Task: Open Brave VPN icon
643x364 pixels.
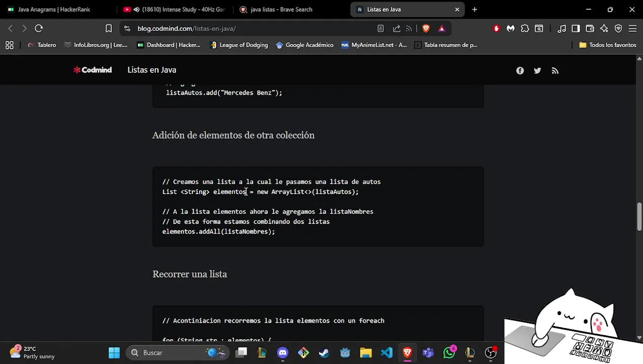Action: [618, 28]
